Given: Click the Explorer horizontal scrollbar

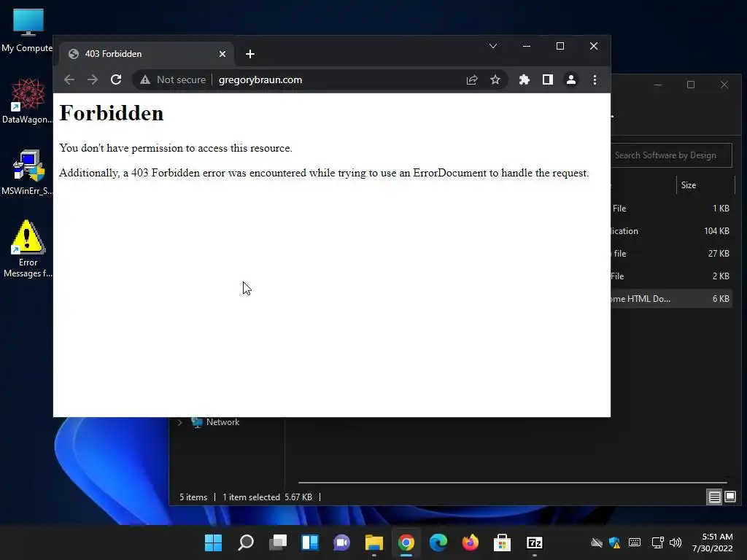Looking at the screenshot, I should [512, 483].
